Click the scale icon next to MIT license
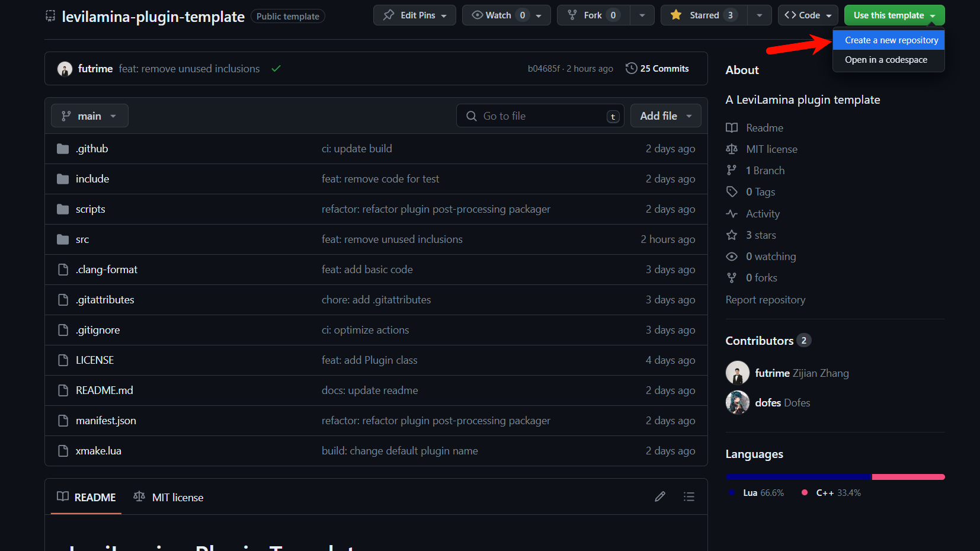This screenshot has height=551, width=980. tap(732, 149)
